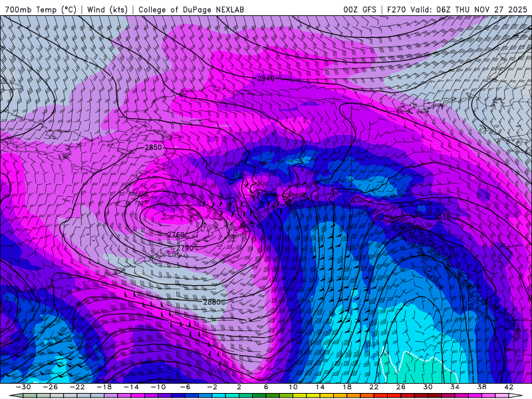Click the 2940 height contour label

point(265,78)
